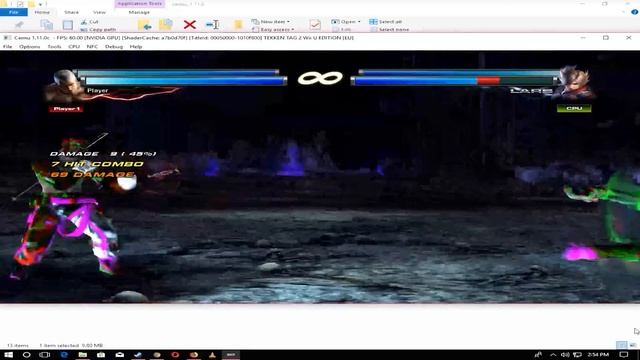Open the Windows Start menu

(x=8, y=355)
